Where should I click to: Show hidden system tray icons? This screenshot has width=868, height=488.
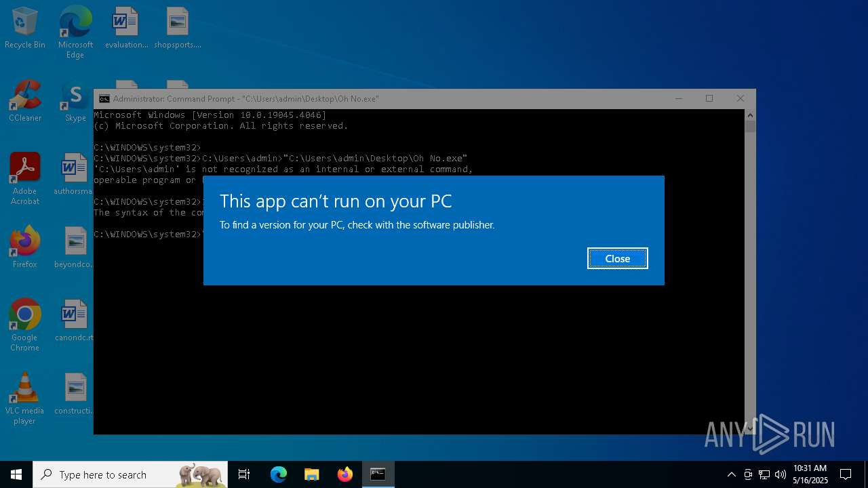[731, 474]
